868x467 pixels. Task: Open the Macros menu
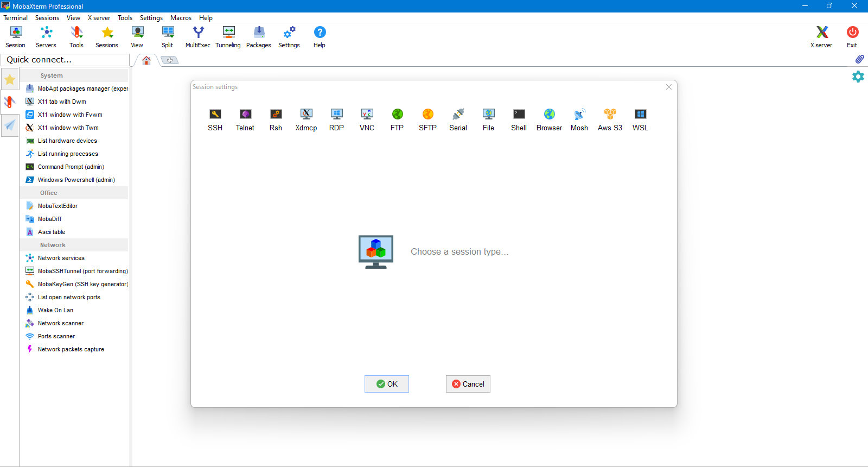181,18
